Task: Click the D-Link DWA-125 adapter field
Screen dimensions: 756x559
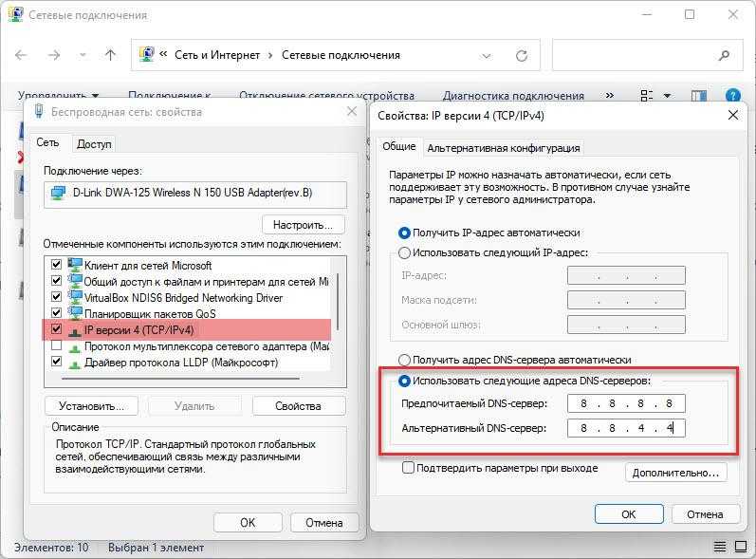Action: 194,193
